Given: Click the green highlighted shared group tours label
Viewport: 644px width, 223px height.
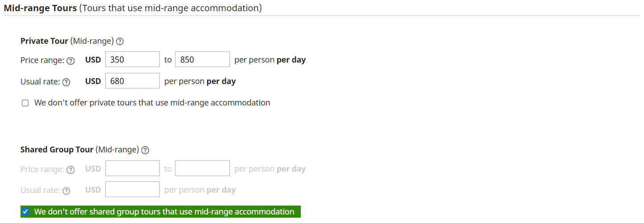Looking at the screenshot, I should [x=164, y=212].
